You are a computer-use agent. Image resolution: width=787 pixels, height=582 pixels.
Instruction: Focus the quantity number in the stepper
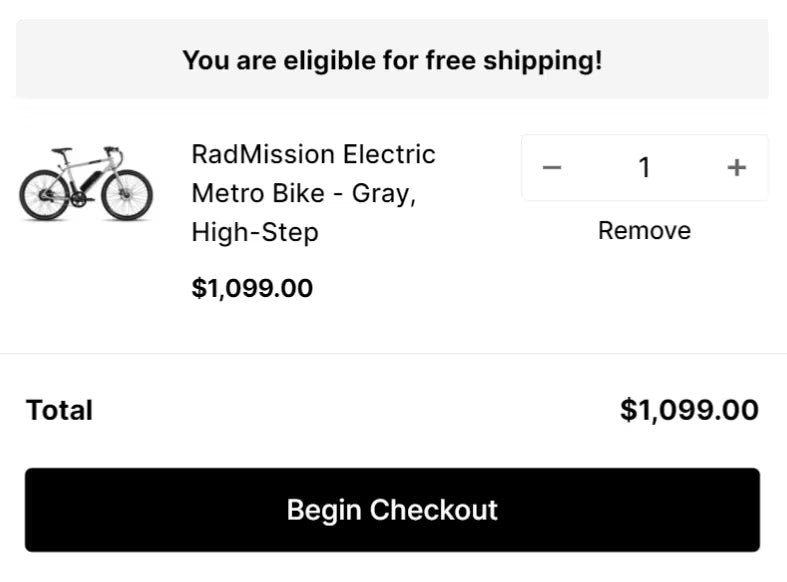click(644, 168)
